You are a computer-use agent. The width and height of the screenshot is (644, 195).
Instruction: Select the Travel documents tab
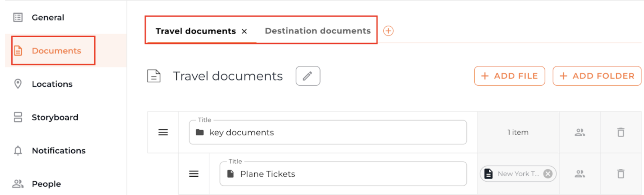coord(195,31)
